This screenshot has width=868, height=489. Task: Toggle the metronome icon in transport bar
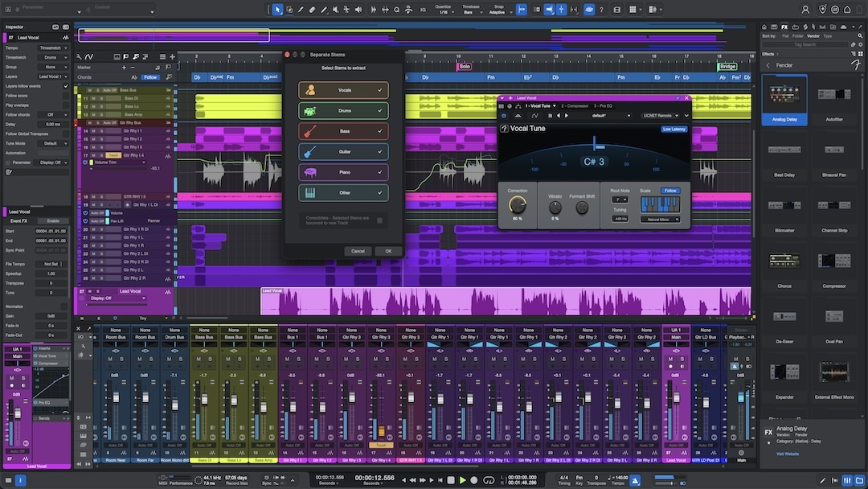pyautogui.click(x=636, y=480)
